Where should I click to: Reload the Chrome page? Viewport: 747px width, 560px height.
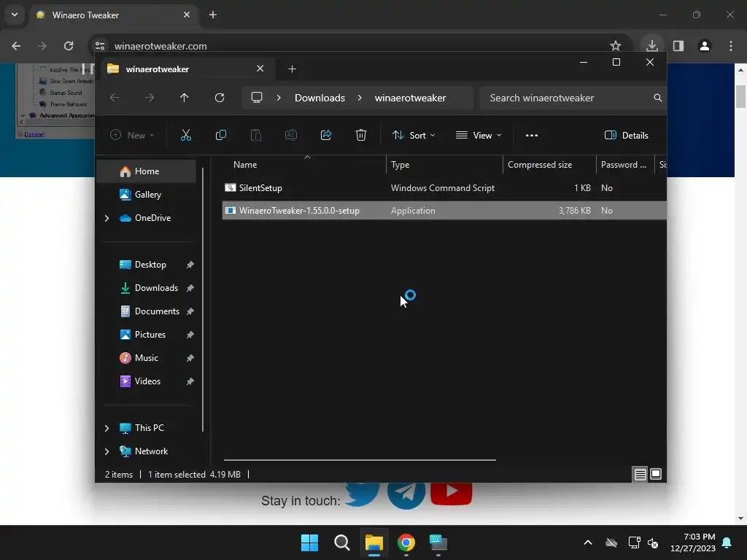(x=69, y=46)
